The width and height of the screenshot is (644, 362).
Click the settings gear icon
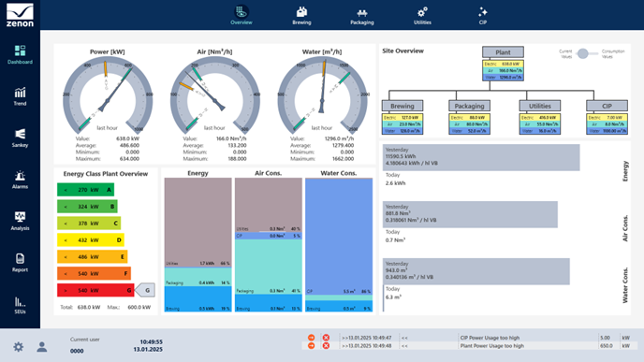(x=18, y=347)
